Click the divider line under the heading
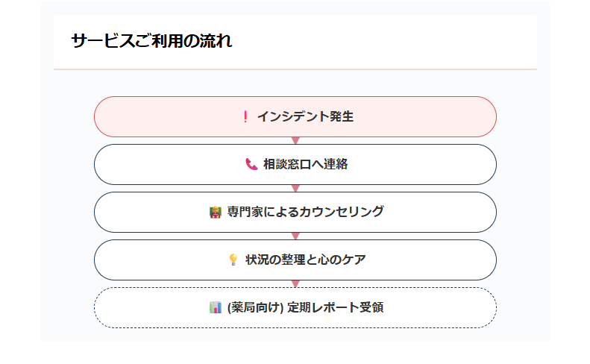The width and height of the screenshot is (590, 364). coord(295,69)
